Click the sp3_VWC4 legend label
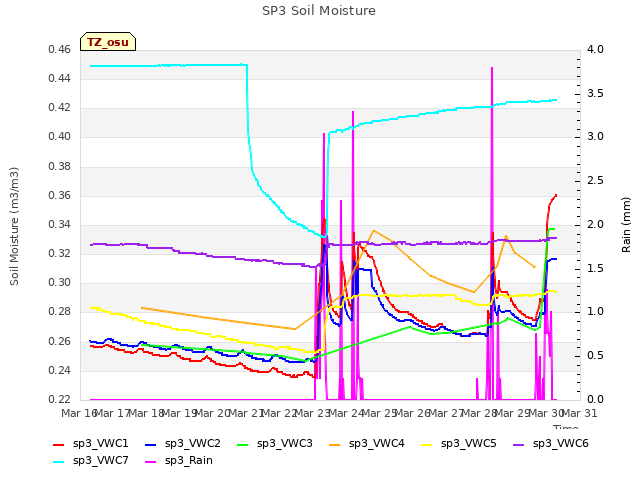The image size is (640, 480). click(x=376, y=443)
